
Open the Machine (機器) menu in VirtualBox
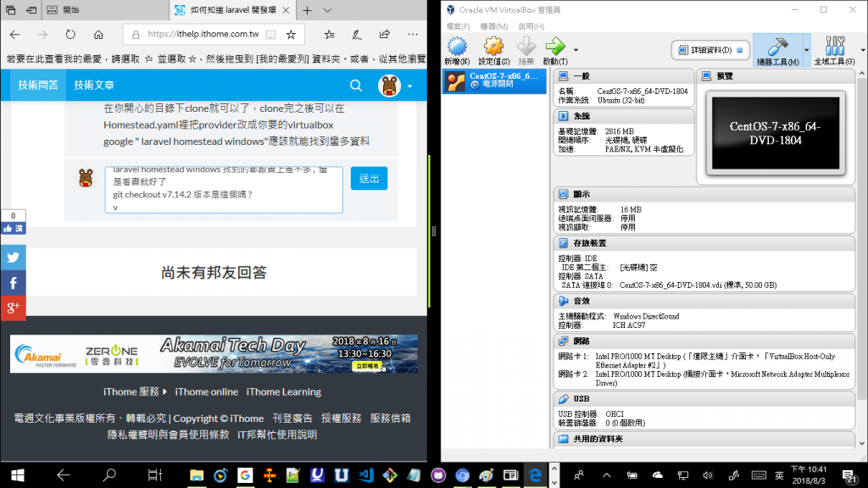(494, 26)
